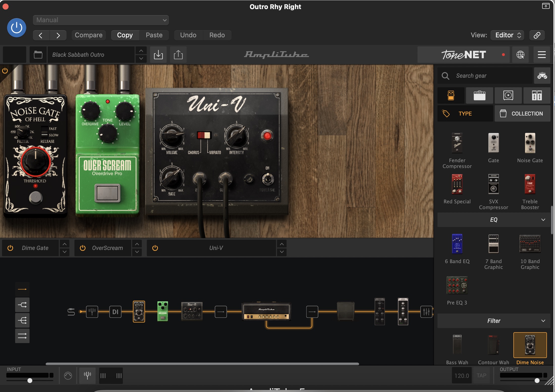
Task: Select the tuner block in signal chain
Action: point(92,312)
